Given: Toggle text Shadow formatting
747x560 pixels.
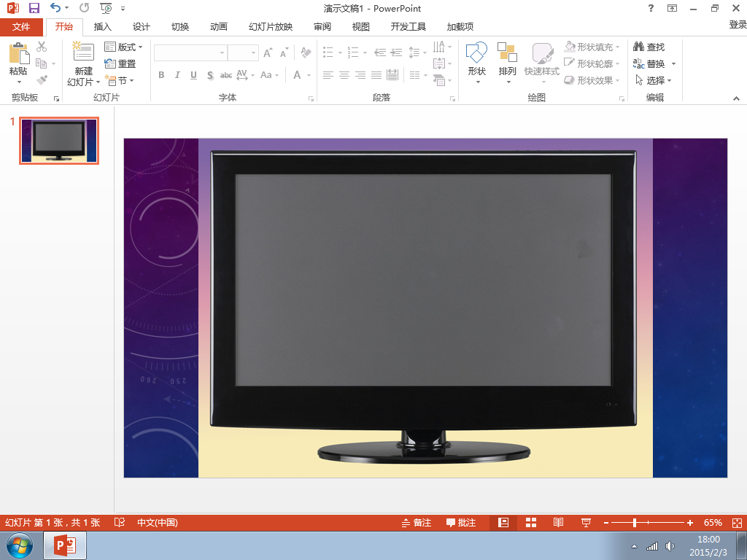Looking at the screenshot, I should (x=210, y=75).
